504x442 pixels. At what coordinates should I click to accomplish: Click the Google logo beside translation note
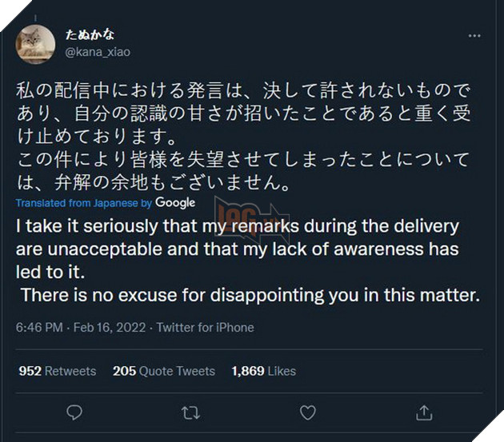click(175, 203)
